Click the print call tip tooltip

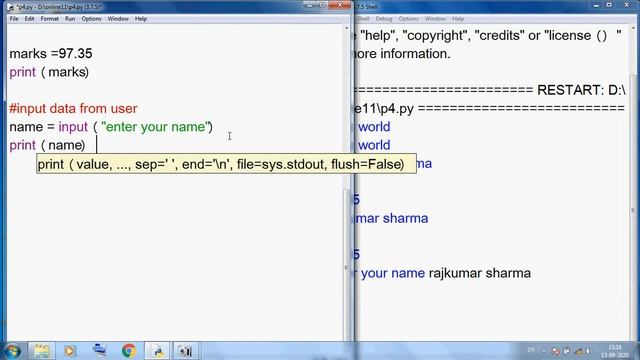[x=227, y=164]
